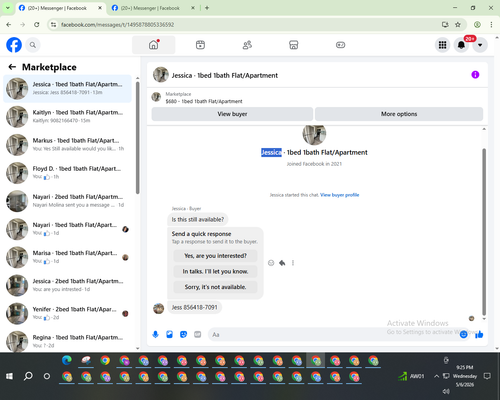The image size is (500, 400).
Task: Open Yenifer 2bed 1bath conversation
Action: [67, 313]
